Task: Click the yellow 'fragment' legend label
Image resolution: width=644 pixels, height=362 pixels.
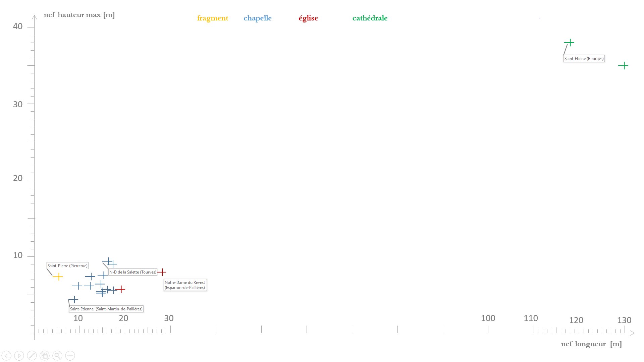Action: 213,18
